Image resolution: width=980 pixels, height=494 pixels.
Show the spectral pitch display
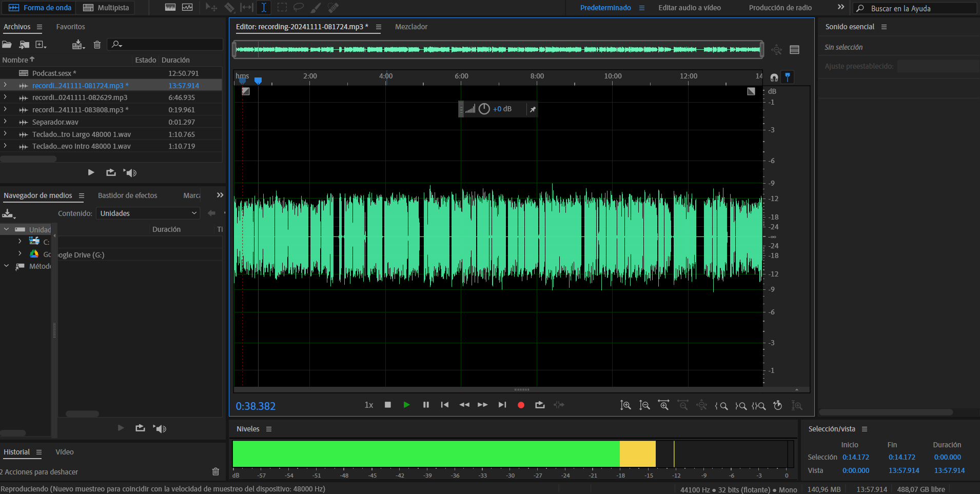tap(187, 8)
